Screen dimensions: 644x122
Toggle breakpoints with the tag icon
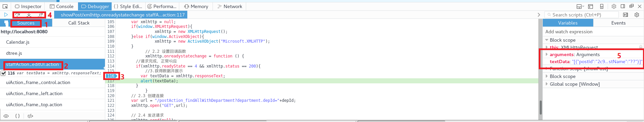[x=30, y=116]
